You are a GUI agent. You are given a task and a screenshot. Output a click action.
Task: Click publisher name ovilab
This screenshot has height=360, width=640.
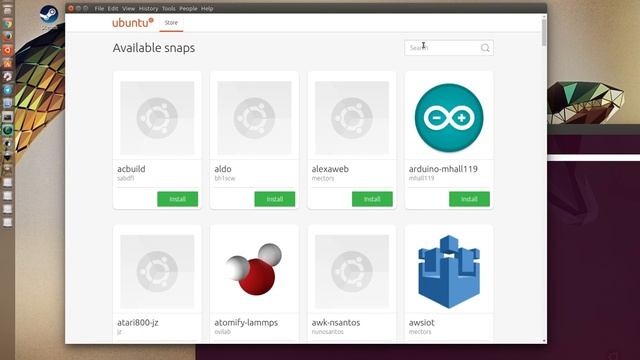pyautogui.click(x=223, y=332)
